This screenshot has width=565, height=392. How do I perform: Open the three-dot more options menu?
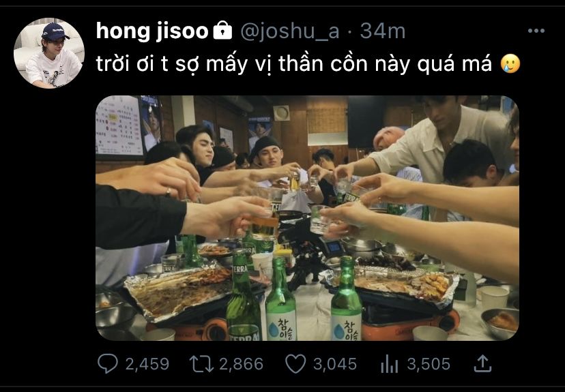point(536,31)
